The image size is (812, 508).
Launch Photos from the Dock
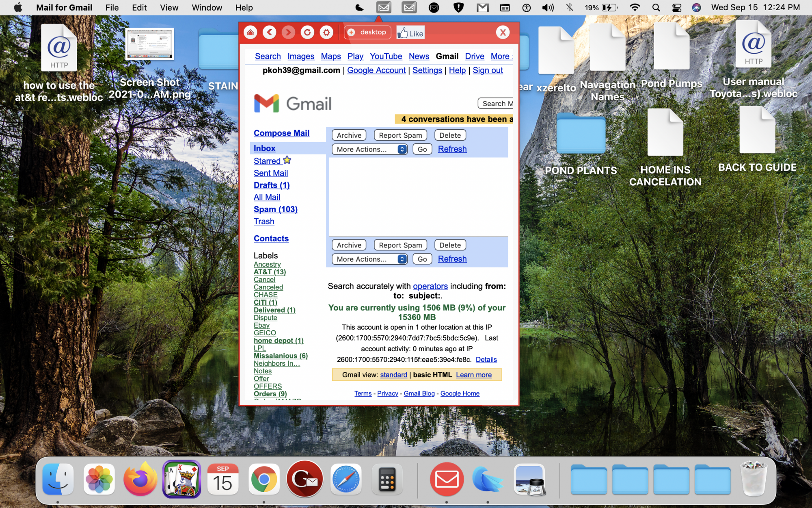(x=99, y=480)
